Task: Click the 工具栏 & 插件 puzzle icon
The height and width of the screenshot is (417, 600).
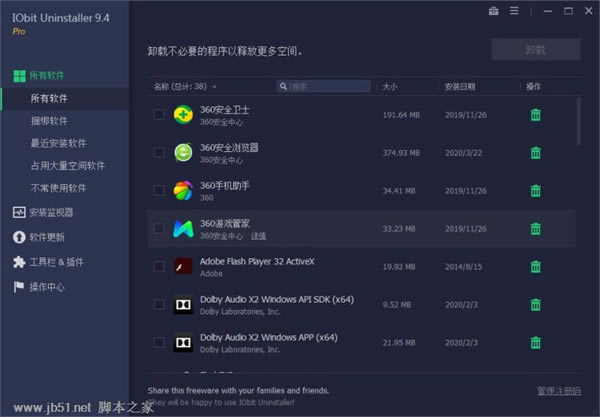Action: pos(19,262)
